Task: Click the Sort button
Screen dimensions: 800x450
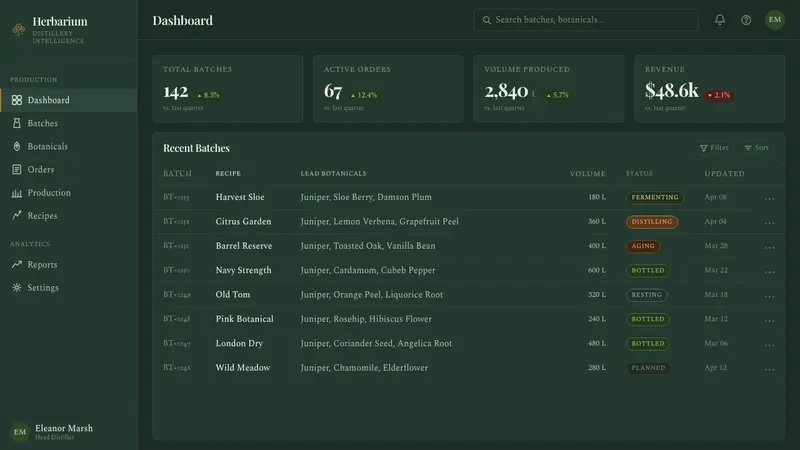Action: (756, 148)
